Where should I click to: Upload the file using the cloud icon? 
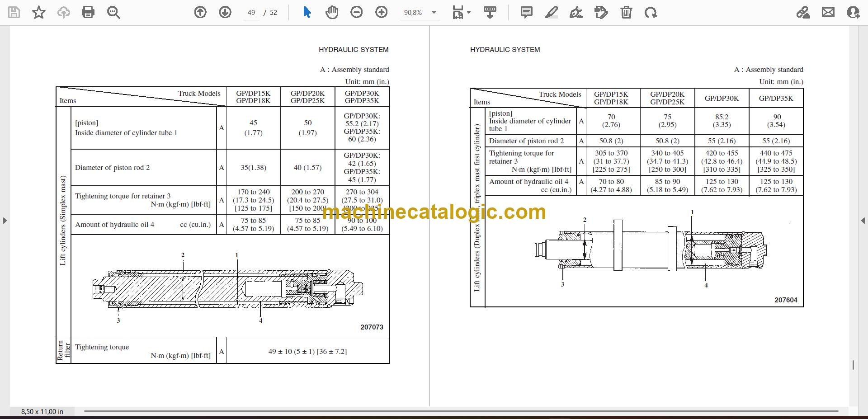64,12
